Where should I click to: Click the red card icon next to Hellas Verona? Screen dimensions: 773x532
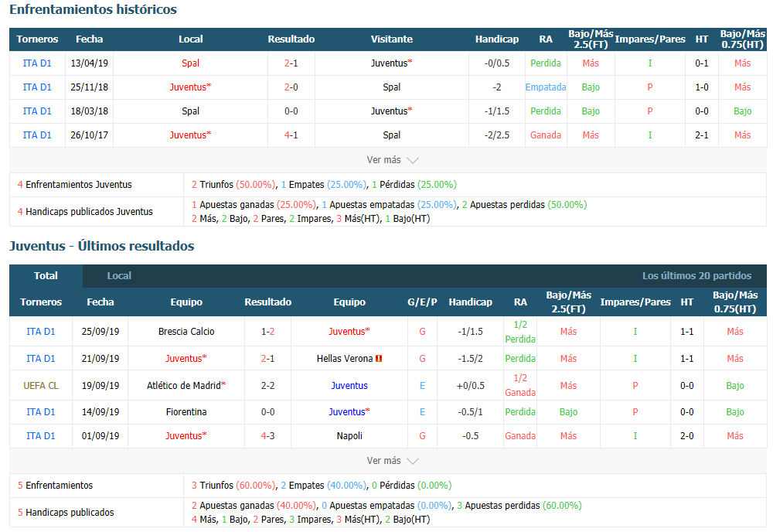click(x=379, y=359)
